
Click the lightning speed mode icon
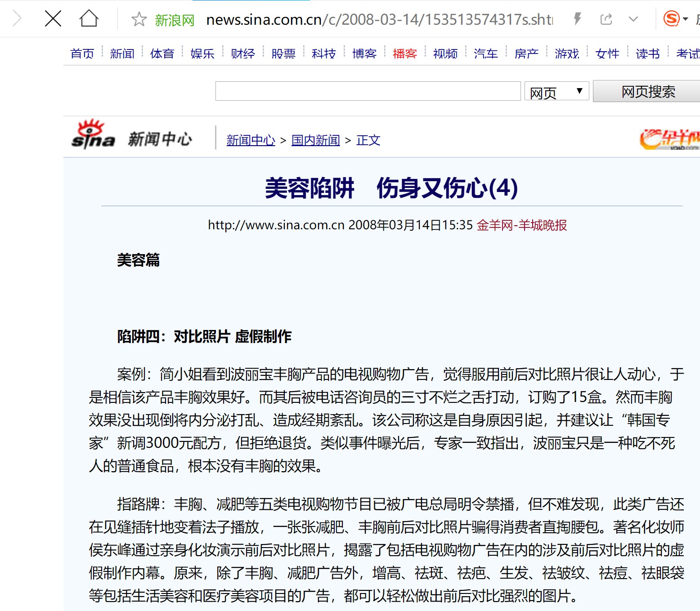[578, 19]
